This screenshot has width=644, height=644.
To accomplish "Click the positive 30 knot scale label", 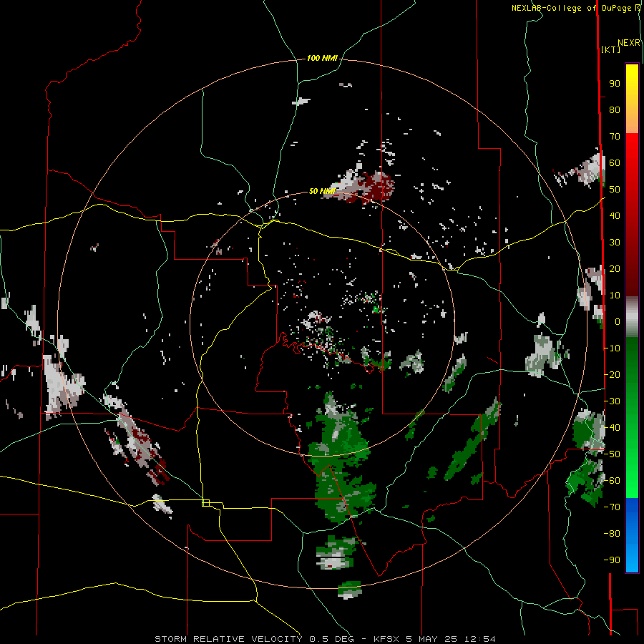I will pos(615,243).
